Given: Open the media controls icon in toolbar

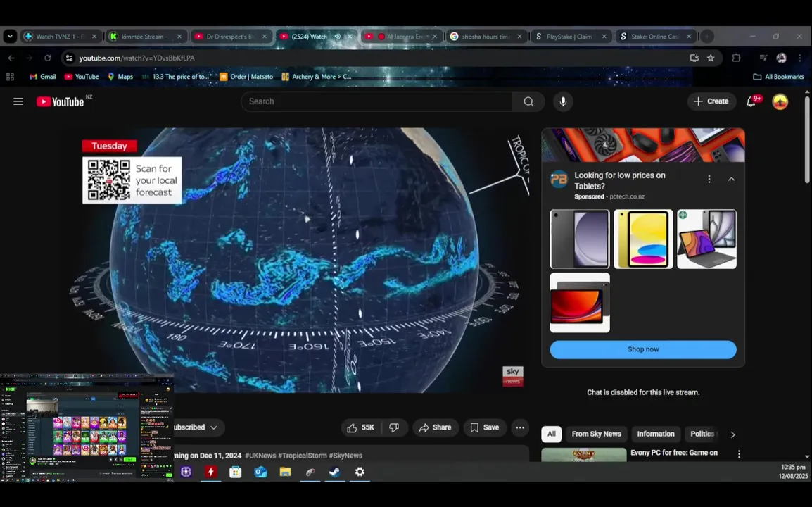Looking at the screenshot, I should click(763, 58).
